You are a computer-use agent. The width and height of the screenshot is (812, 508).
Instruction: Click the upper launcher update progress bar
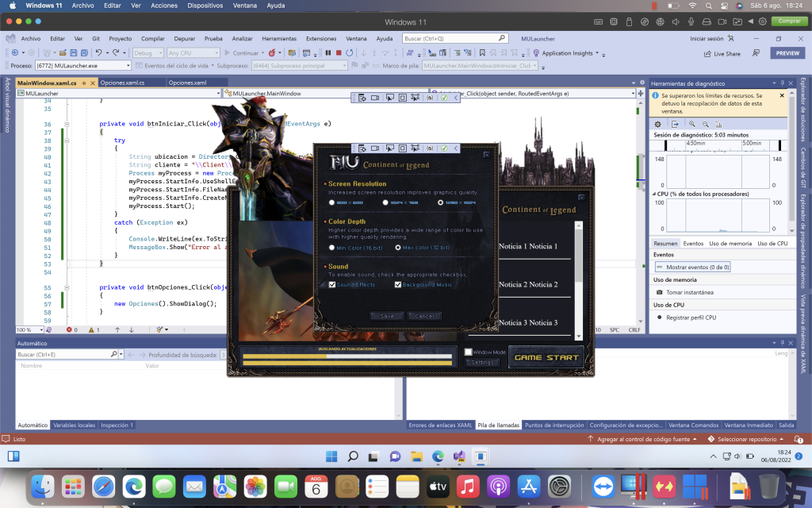click(347, 356)
